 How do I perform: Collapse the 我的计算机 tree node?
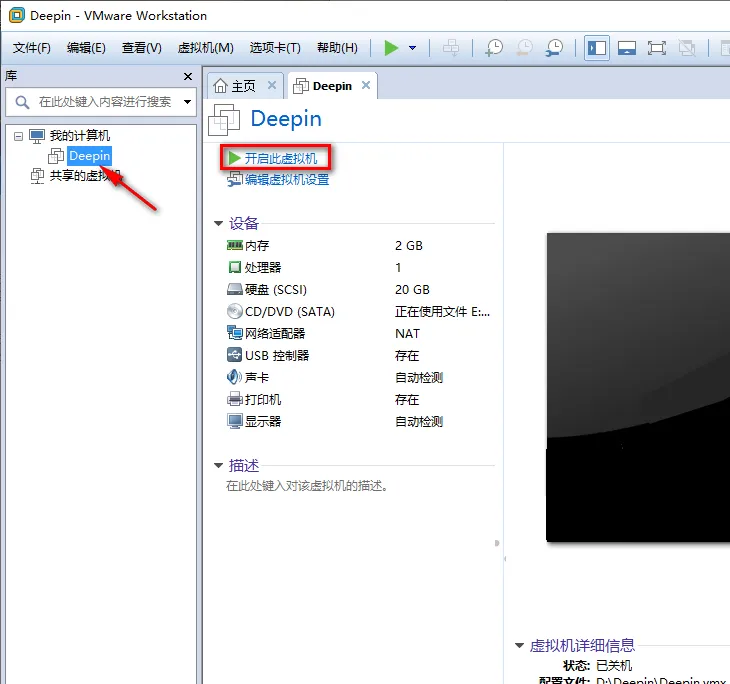coord(18,136)
